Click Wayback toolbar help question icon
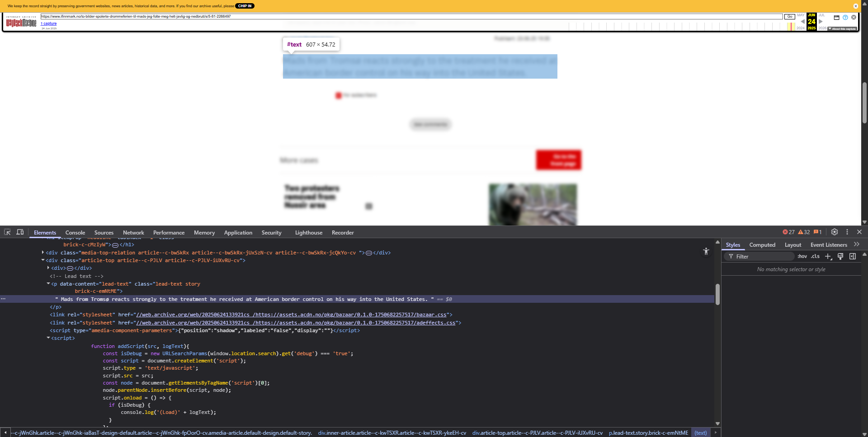The image size is (868, 437). coord(845,17)
